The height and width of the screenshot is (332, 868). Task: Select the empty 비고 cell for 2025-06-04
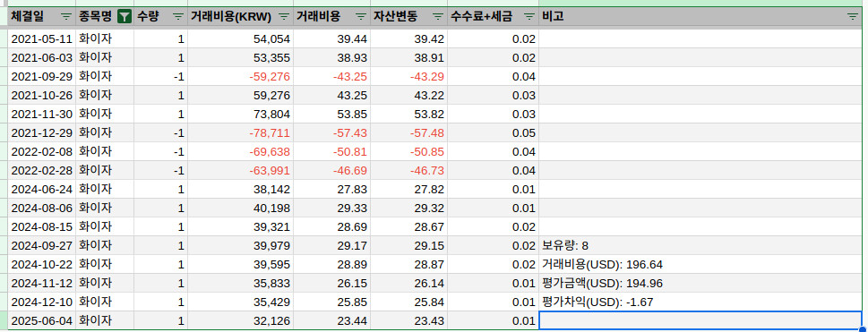[700, 320]
